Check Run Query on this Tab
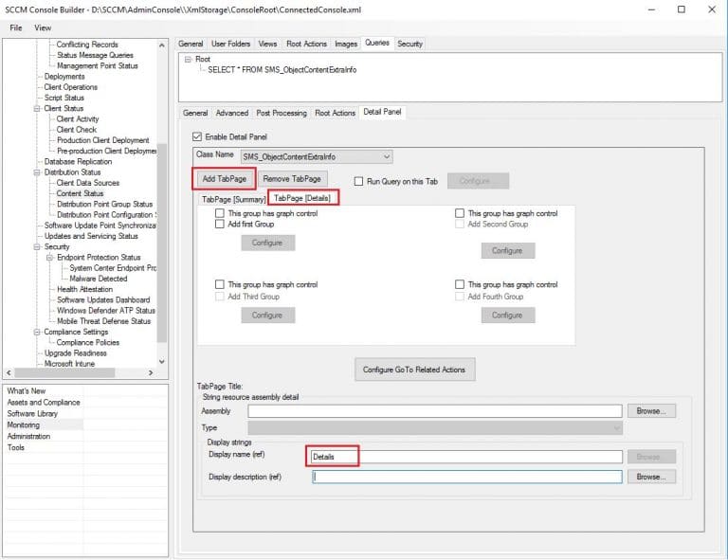 pyautogui.click(x=359, y=181)
